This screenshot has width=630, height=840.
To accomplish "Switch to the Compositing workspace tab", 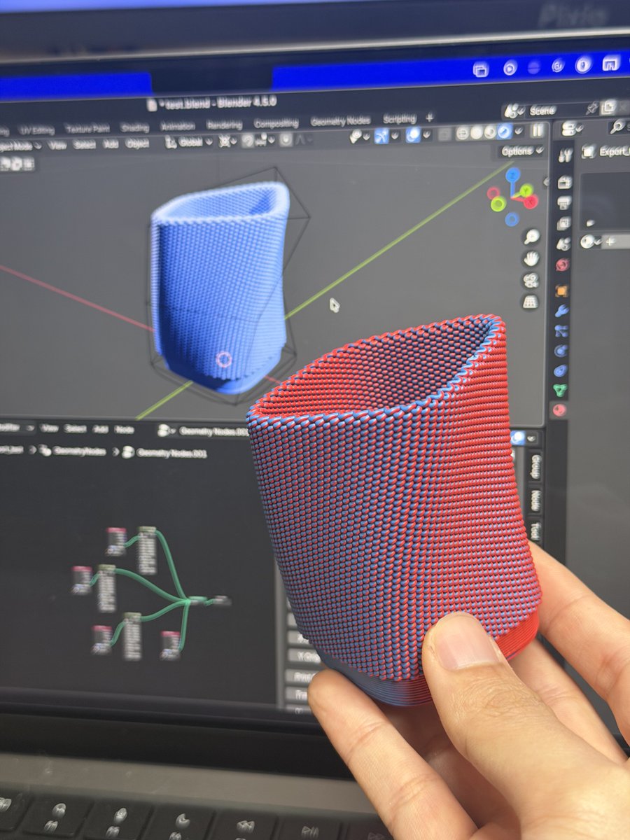I will pyautogui.click(x=276, y=123).
